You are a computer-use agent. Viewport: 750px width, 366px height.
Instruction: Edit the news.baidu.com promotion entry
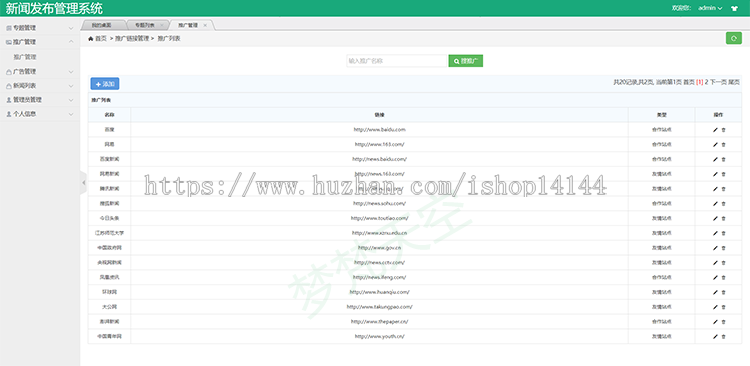point(715,159)
